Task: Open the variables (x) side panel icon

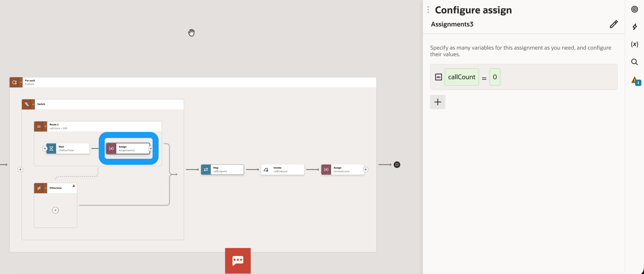Action: [634, 44]
